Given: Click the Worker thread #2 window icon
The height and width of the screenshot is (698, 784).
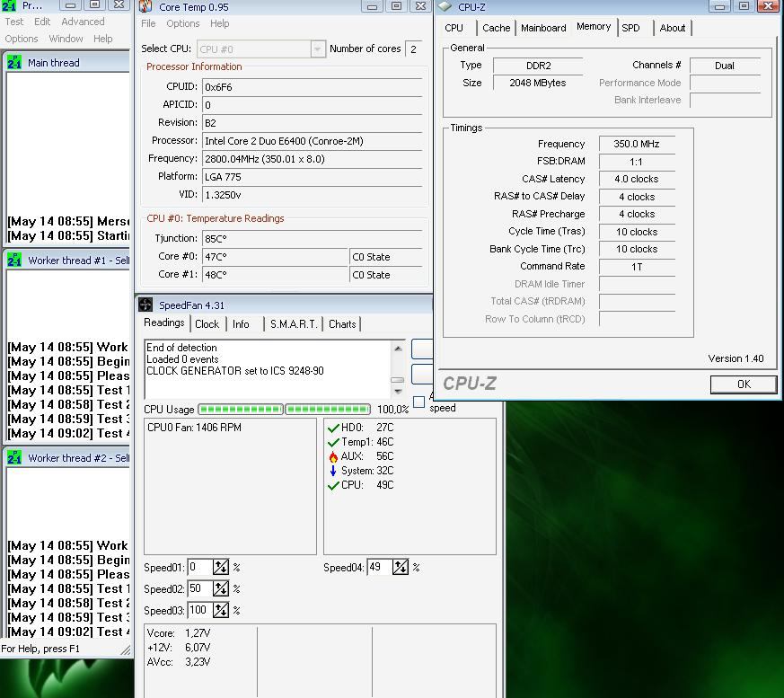Looking at the screenshot, I should [14, 457].
